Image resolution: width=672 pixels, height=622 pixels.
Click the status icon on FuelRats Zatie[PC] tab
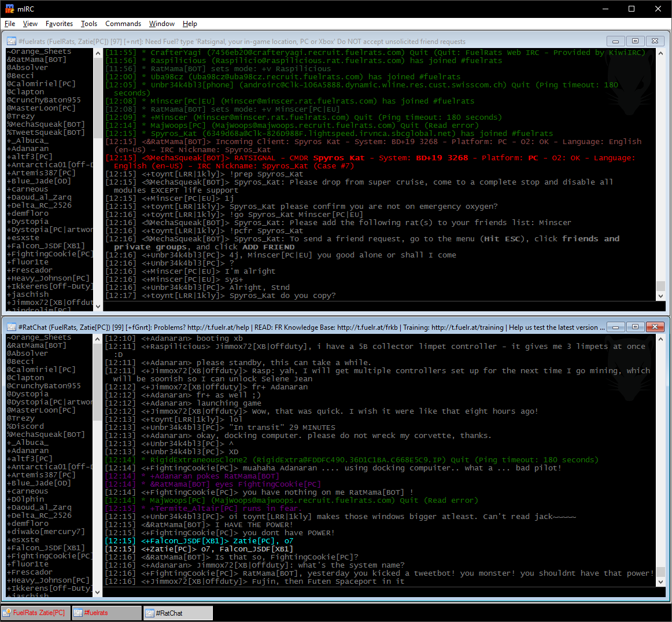point(7,613)
